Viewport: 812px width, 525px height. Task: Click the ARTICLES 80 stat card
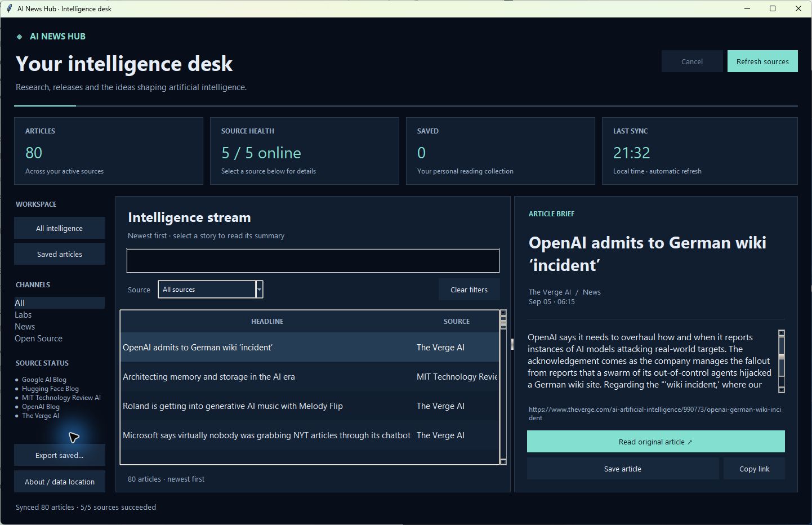pyautogui.click(x=109, y=151)
